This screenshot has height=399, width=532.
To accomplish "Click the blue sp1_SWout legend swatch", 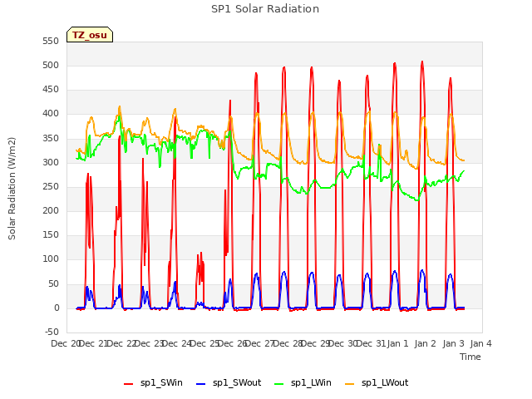I will tap(201, 384).
